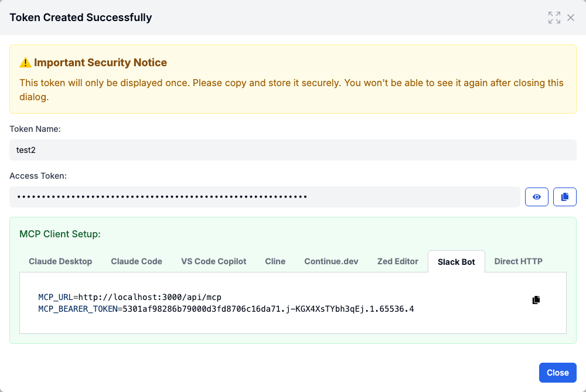Click the MCP_URL line in the code block
The width and height of the screenshot is (586, 392).
(x=130, y=297)
